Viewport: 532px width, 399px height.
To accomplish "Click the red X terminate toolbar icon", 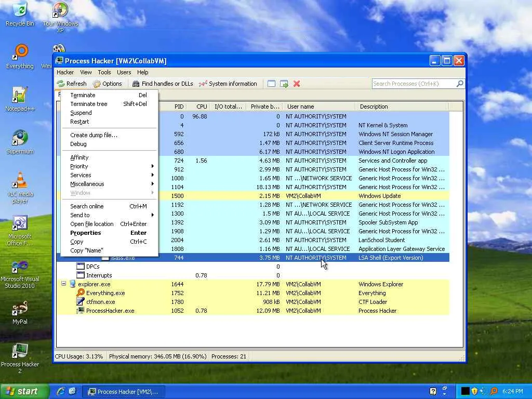I will point(297,84).
